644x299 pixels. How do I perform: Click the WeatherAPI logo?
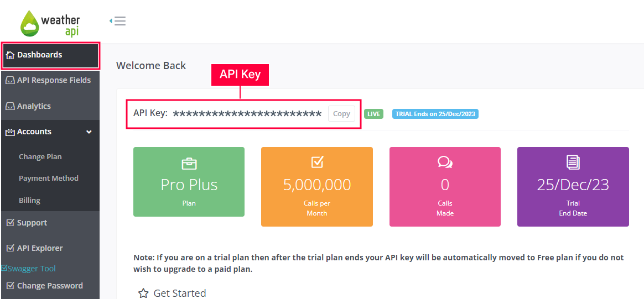[50, 23]
